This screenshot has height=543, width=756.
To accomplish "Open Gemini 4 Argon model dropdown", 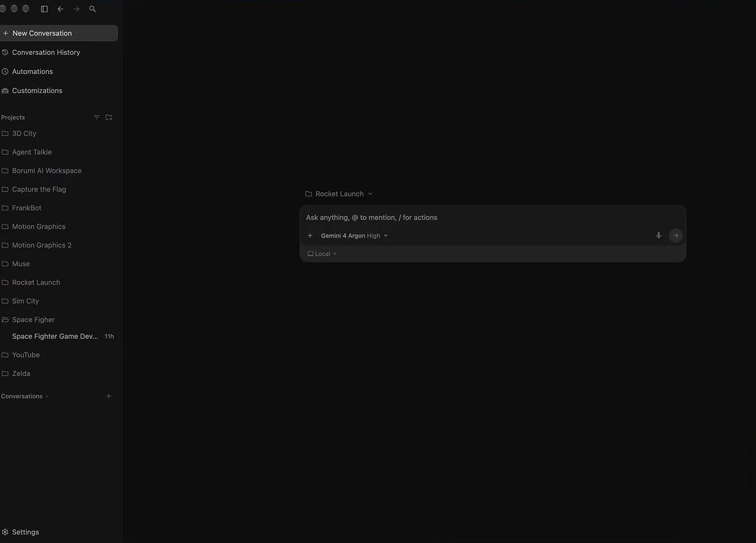I will click(x=354, y=236).
